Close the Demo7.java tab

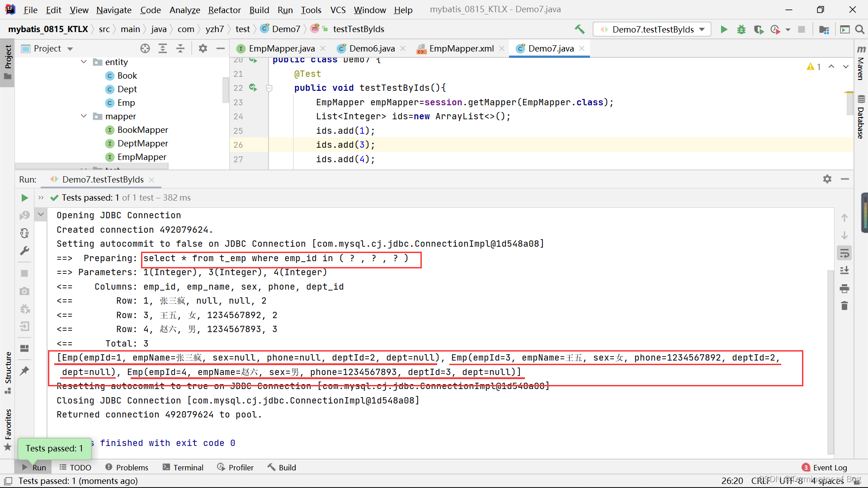(582, 48)
